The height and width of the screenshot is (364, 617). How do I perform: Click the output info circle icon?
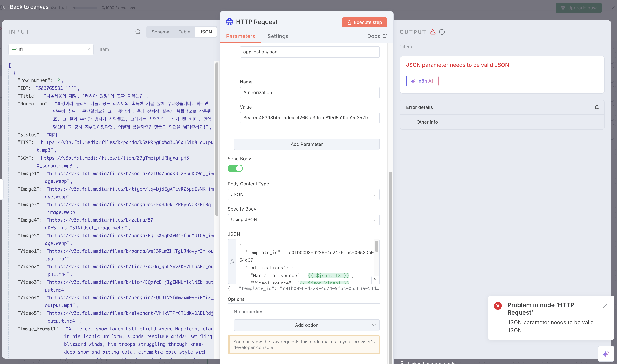pyautogui.click(x=442, y=32)
